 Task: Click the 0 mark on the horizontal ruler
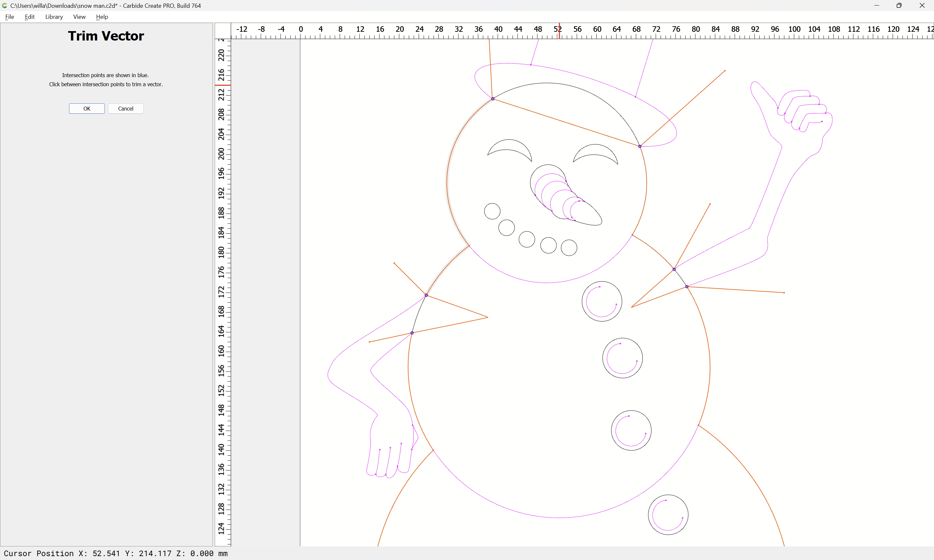click(301, 29)
